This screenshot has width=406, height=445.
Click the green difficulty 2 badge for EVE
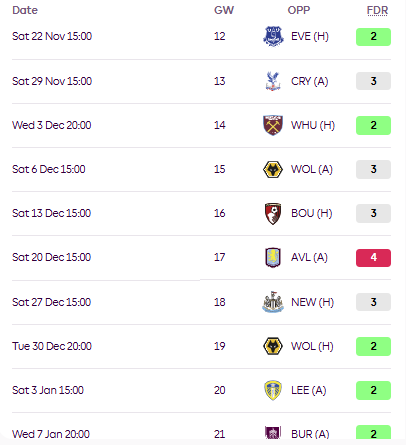point(373,37)
